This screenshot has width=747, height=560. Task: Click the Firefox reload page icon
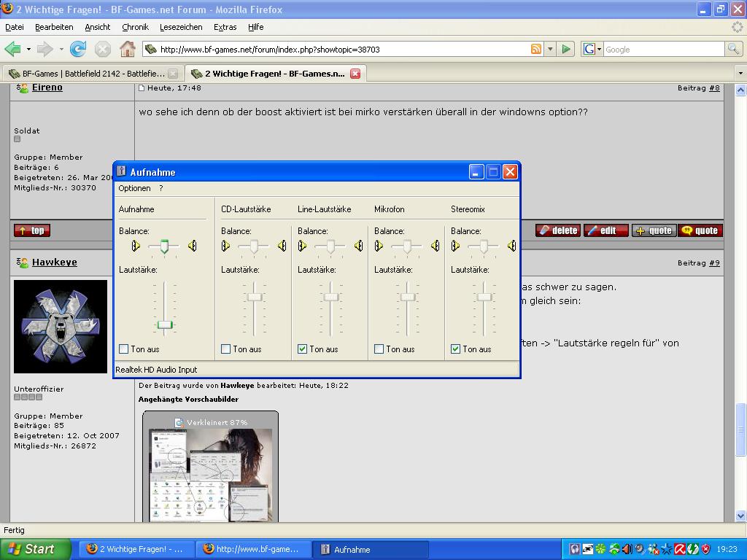[78, 49]
